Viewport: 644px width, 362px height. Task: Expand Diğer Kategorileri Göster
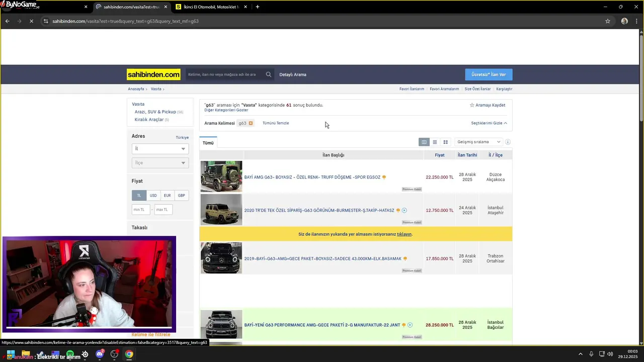click(x=226, y=110)
